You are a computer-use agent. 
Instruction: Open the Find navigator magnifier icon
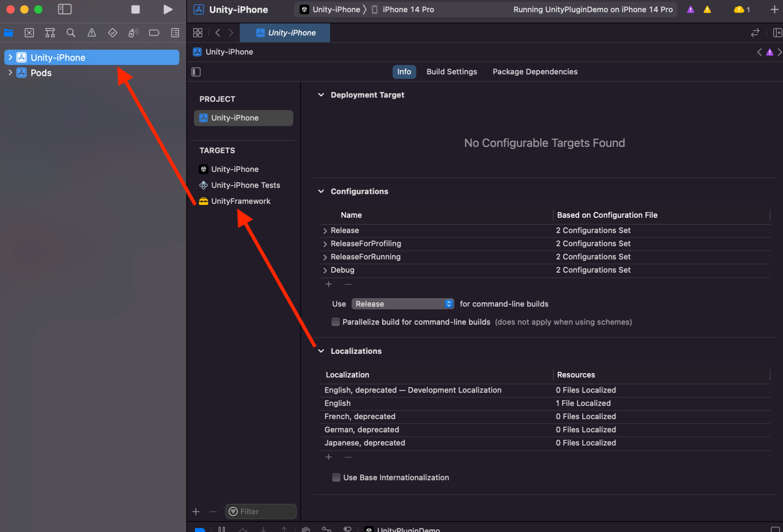pyautogui.click(x=71, y=33)
